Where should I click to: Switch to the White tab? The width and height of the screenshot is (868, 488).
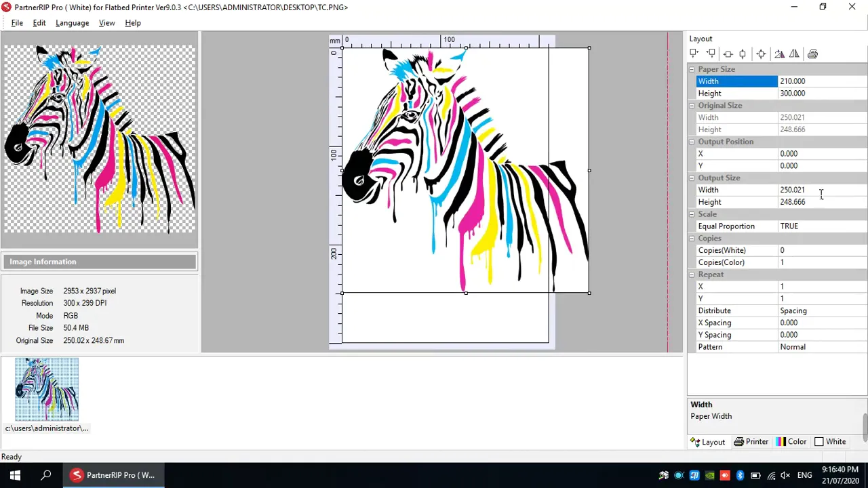coord(830,442)
